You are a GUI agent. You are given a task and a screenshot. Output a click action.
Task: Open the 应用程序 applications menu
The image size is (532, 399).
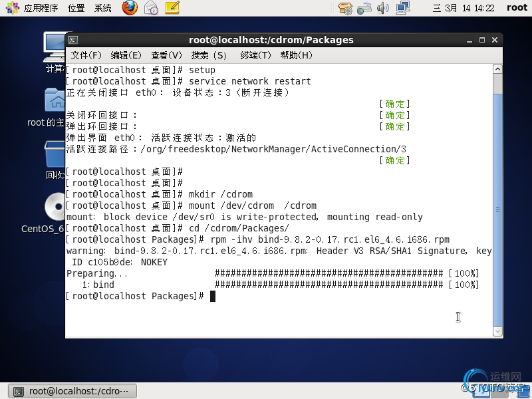click(41, 8)
